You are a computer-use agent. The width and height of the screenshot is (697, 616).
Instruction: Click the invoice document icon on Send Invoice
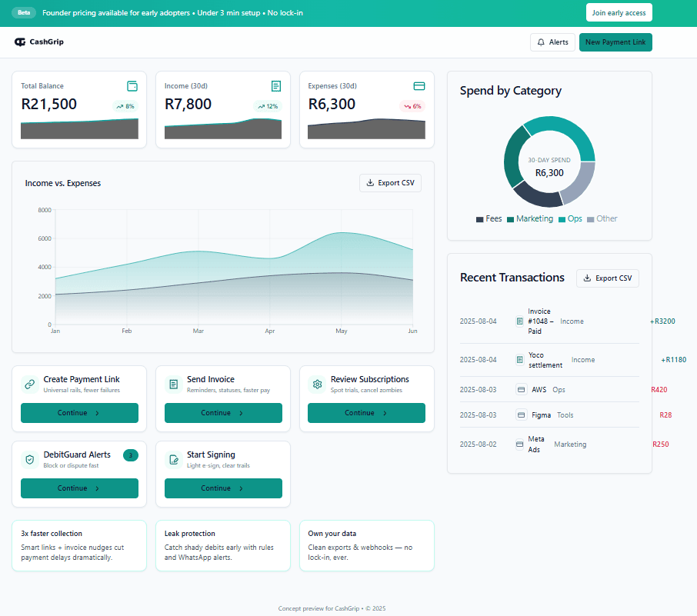(x=173, y=383)
